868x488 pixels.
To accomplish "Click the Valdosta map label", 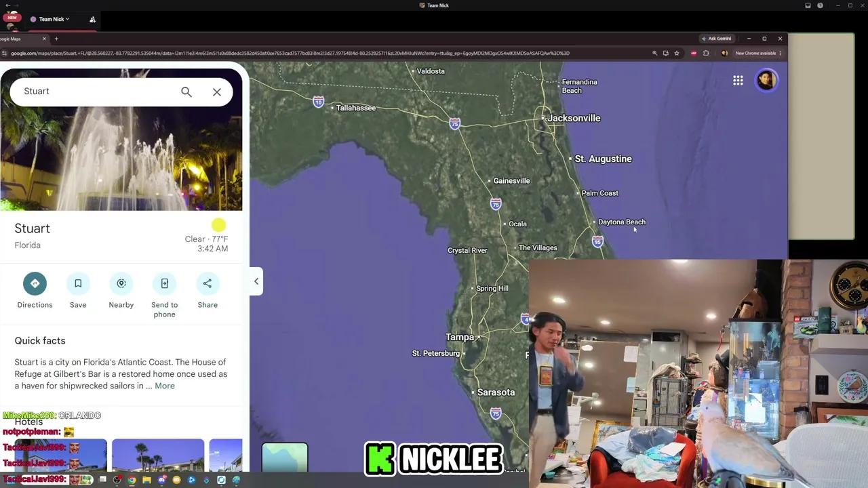I will click(x=431, y=71).
